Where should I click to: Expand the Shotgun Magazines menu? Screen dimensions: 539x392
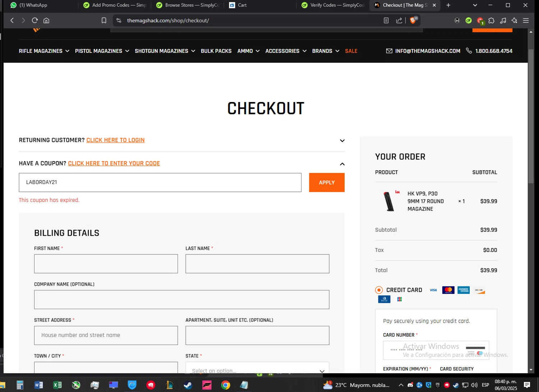tap(165, 51)
